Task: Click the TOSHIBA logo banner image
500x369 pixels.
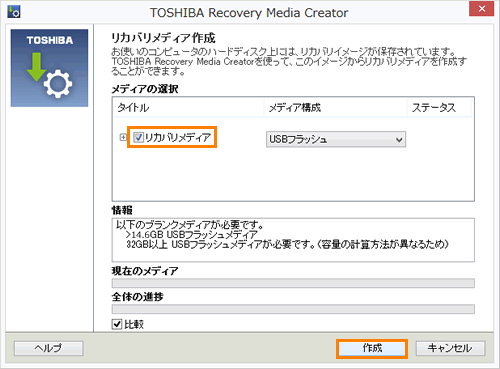Action: click(x=49, y=68)
